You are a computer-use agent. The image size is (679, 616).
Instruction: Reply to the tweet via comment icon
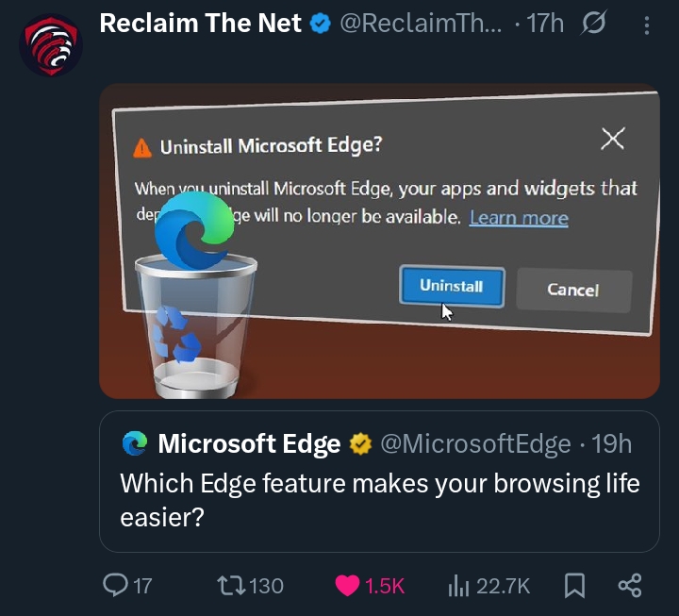[x=115, y=586]
